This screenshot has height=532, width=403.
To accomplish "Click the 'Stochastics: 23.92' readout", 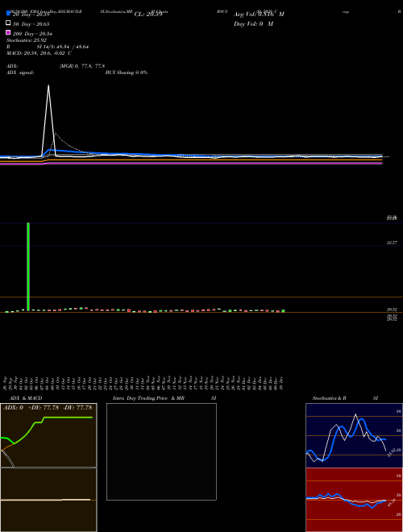I will click(27, 40).
